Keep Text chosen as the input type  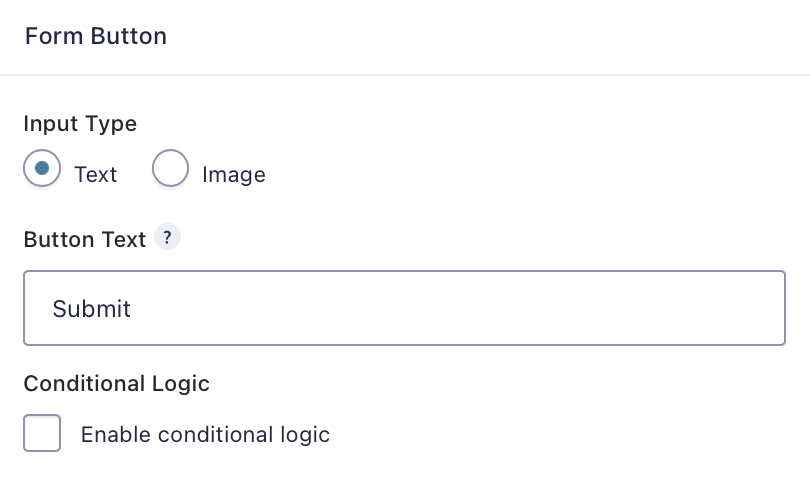point(42,168)
